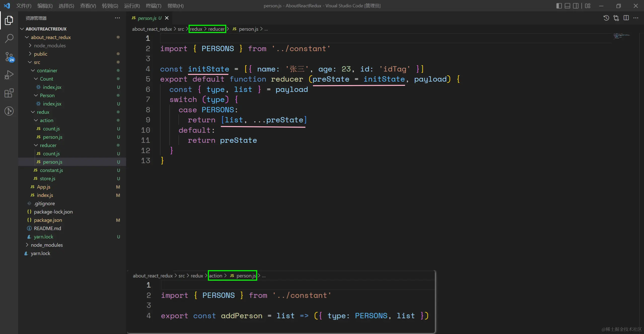Toggle the secondary sidebar layout button
The image size is (644, 334).
[x=576, y=6]
